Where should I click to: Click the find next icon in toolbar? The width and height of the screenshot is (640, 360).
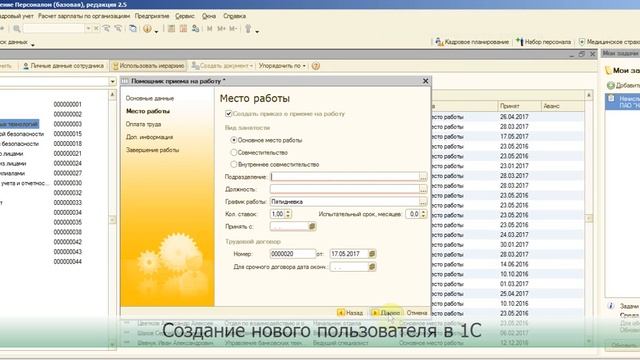[107, 29]
